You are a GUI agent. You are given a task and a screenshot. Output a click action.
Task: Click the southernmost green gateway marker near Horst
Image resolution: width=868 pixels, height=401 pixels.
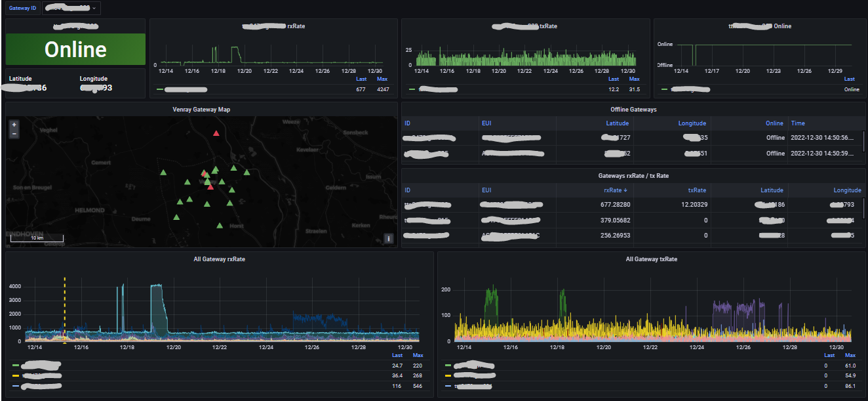[220, 226]
